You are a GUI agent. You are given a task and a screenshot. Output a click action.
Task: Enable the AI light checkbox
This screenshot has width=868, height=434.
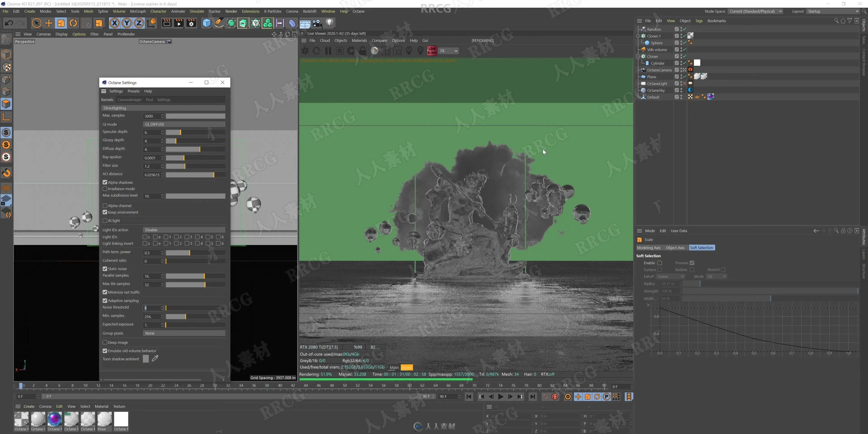pos(105,221)
